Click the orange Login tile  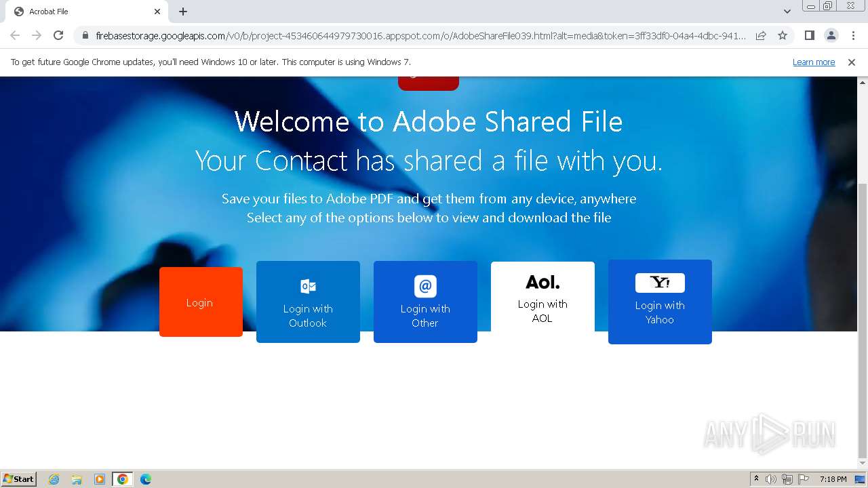(x=201, y=302)
